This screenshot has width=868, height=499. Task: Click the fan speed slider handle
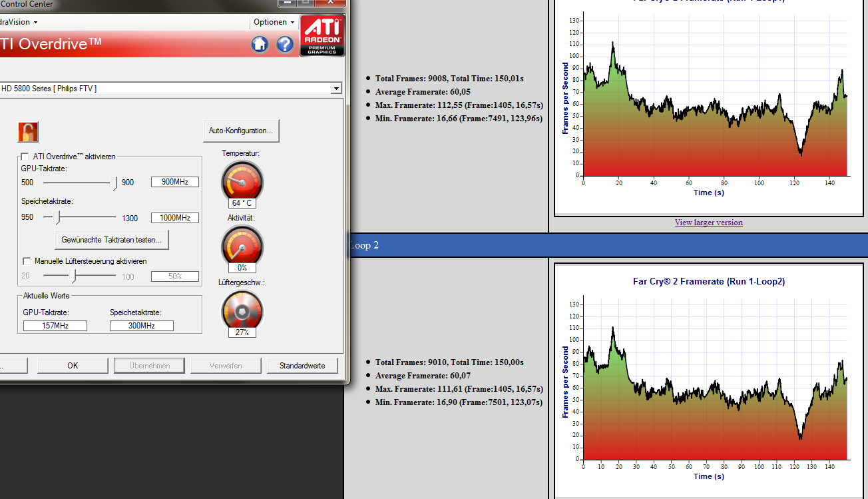click(75, 276)
